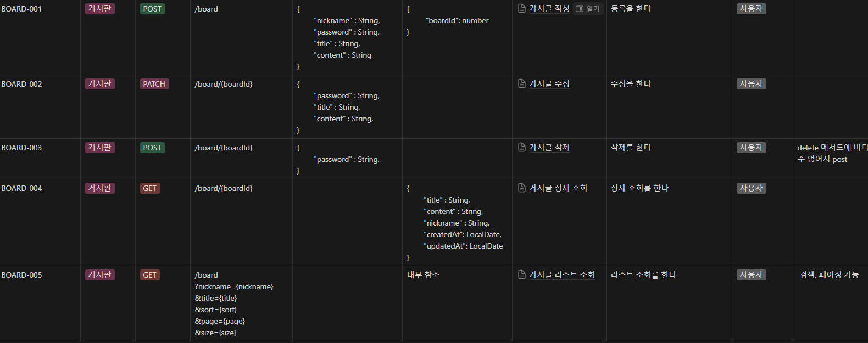Image resolution: width=868 pixels, height=343 pixels.
Task: Click the 내부 참조 response cell
Action: click(423, 275)
